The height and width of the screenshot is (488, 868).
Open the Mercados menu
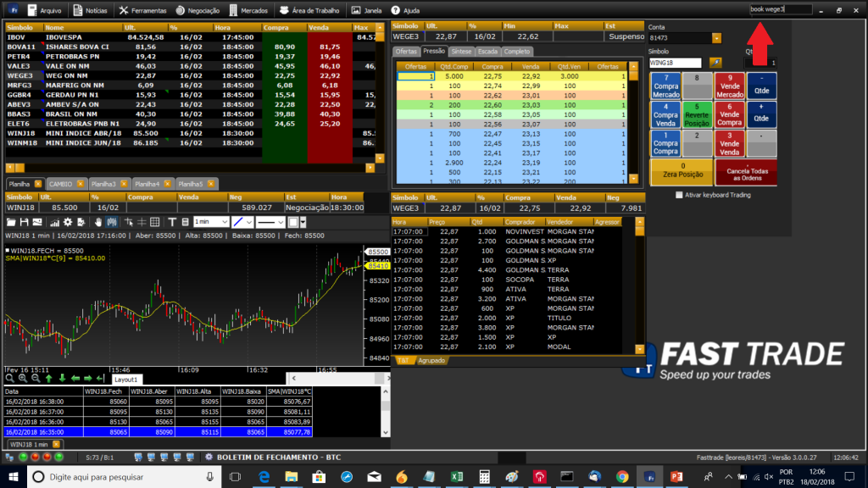(x=248, y=10)
